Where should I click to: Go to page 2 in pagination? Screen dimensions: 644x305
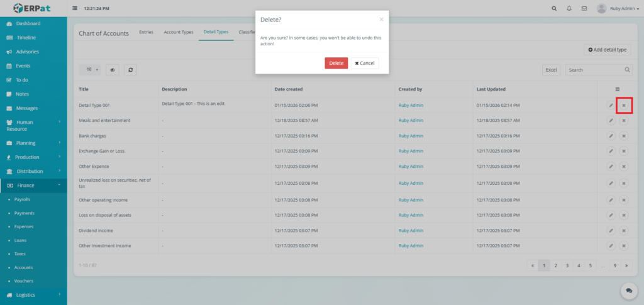pyautogui.click(x=556, y=265)
